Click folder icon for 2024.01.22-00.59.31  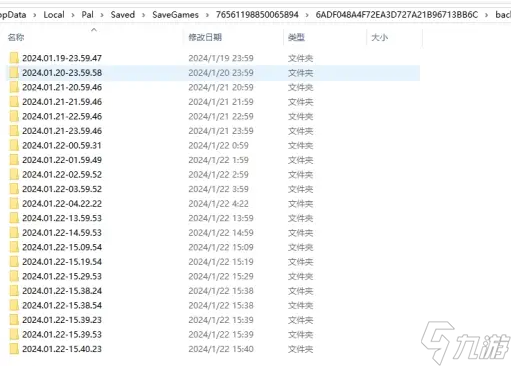[14, 145]
